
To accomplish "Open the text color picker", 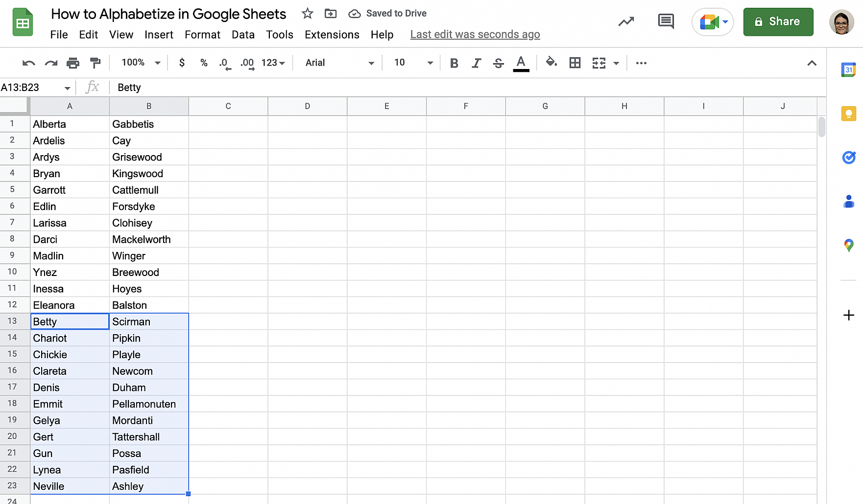I will (521, 63).
